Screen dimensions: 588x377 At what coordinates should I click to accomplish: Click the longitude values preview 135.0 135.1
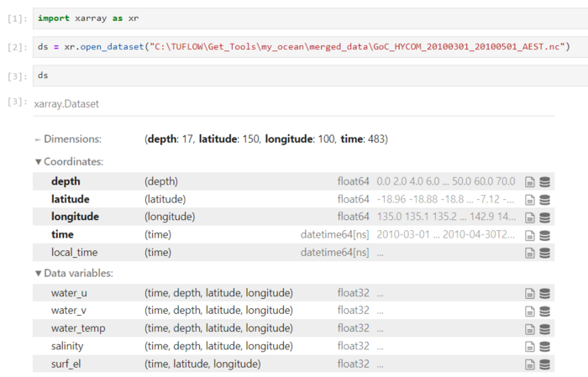[446, 217]
